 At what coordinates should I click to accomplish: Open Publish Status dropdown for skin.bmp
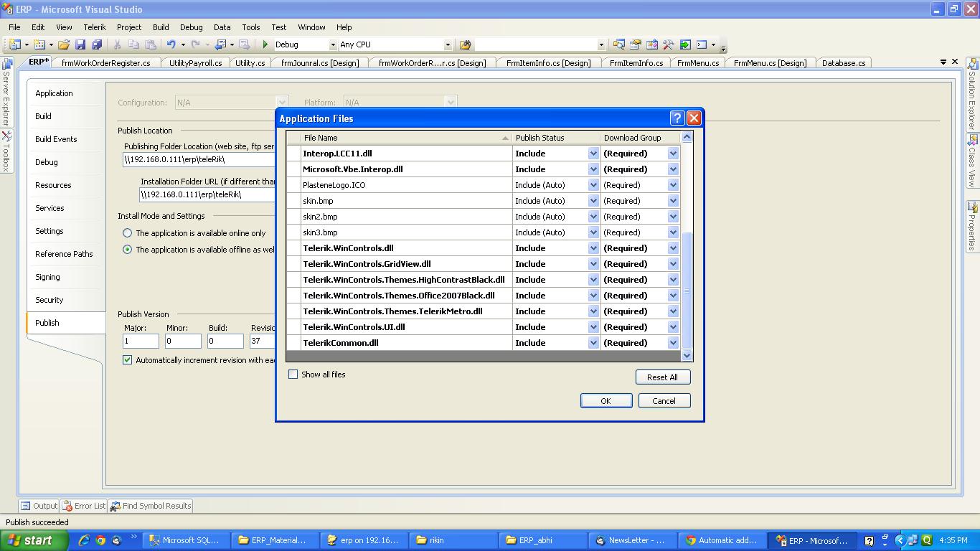[593, 201]
